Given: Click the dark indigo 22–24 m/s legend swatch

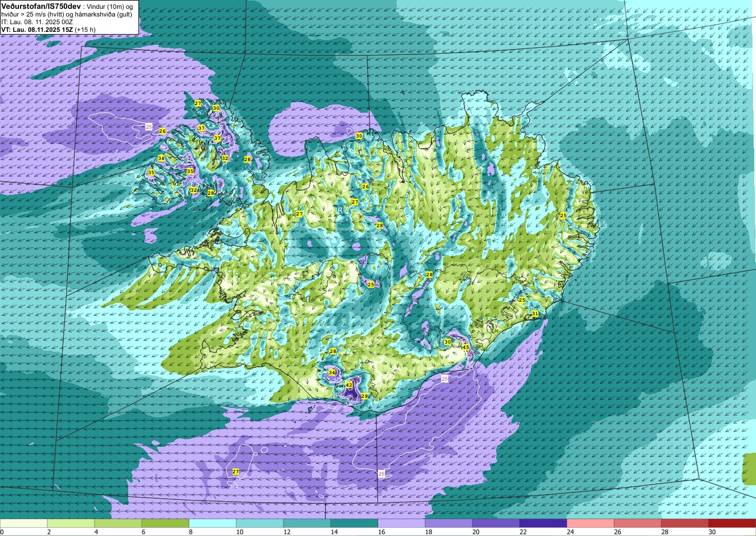Looking at the screenshot, I should pos(543,523).
